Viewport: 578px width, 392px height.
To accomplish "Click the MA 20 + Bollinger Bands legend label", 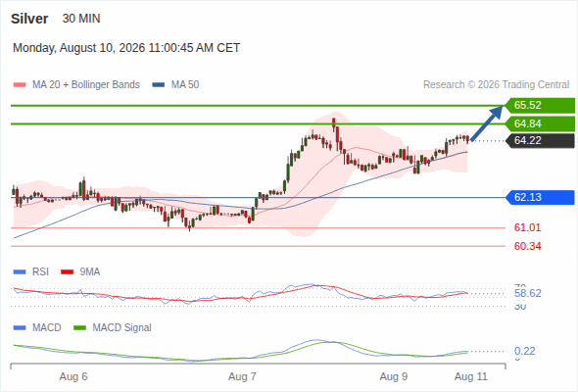I will (86, 85).
